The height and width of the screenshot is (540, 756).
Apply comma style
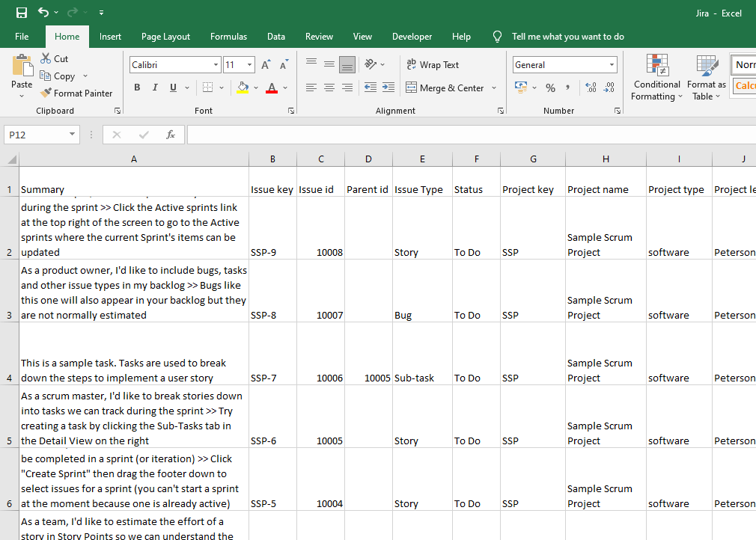tap(568, 88)
